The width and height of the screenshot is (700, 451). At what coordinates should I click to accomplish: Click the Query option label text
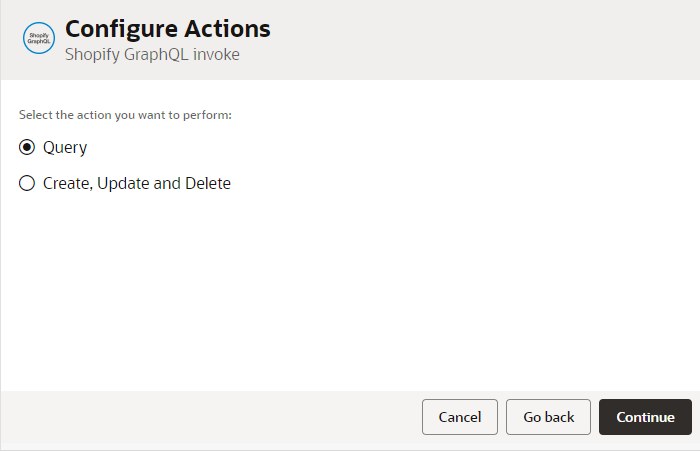(65, 148)
